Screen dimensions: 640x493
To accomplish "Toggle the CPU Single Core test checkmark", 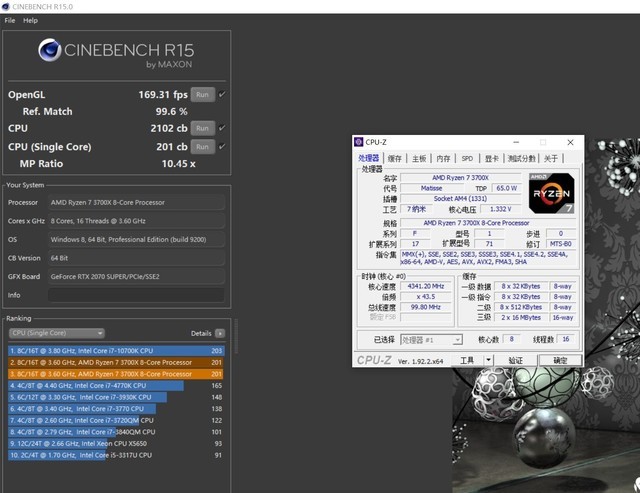I will tap(222, 146).
